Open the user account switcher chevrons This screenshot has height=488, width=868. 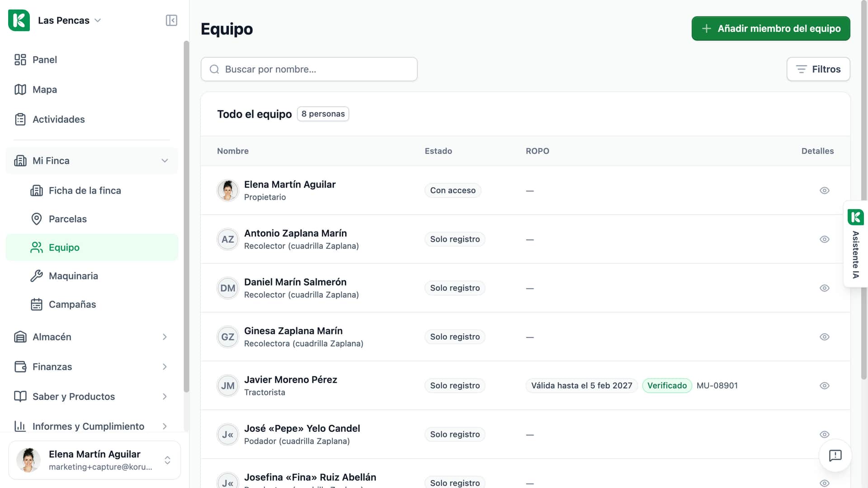click(167, 460)
